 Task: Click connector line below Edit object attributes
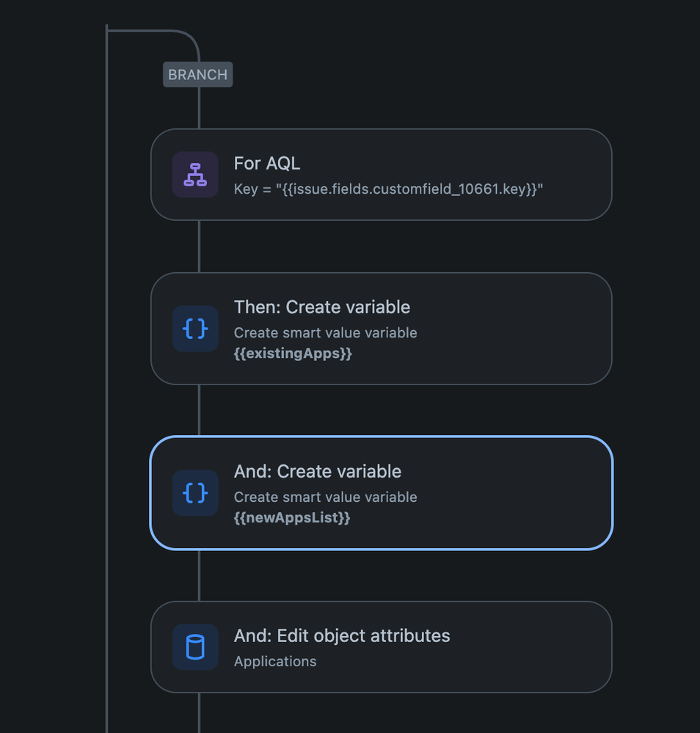click(x=199, y=712)
